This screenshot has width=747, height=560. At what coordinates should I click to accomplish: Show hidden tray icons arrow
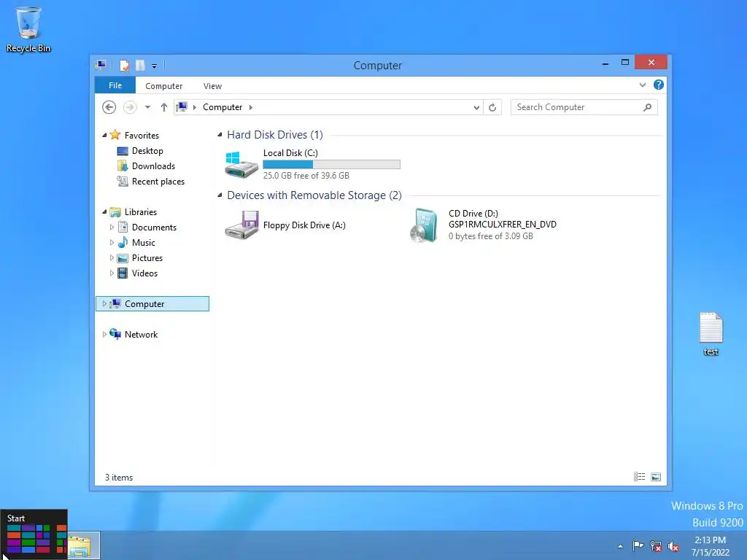620,546
